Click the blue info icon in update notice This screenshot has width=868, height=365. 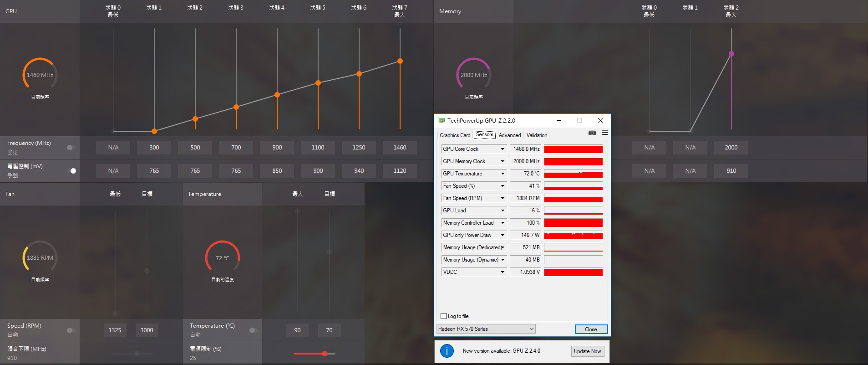pos(447,351)
